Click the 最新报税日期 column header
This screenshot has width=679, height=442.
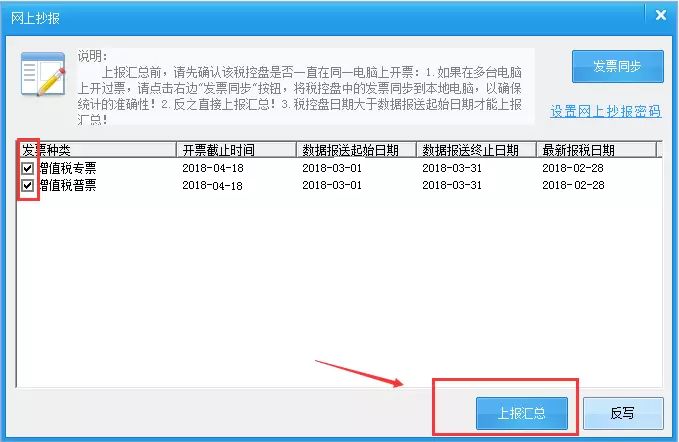click(x=596, y=150)
